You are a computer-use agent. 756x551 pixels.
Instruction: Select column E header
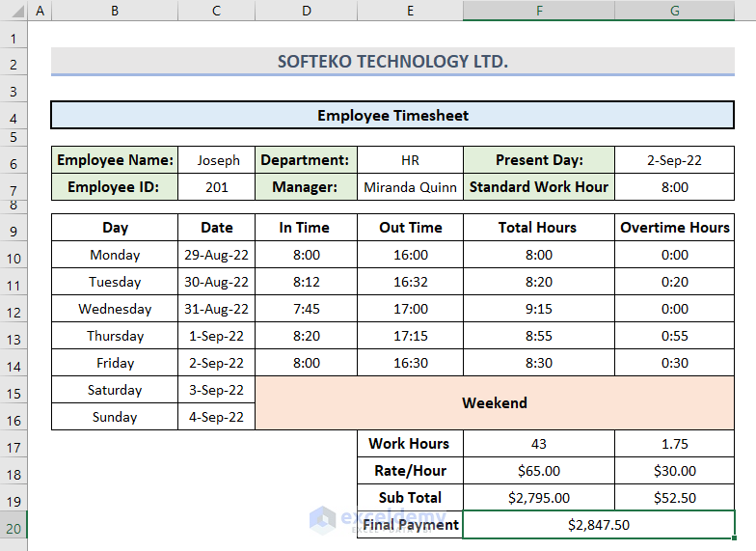click(411, 10)
